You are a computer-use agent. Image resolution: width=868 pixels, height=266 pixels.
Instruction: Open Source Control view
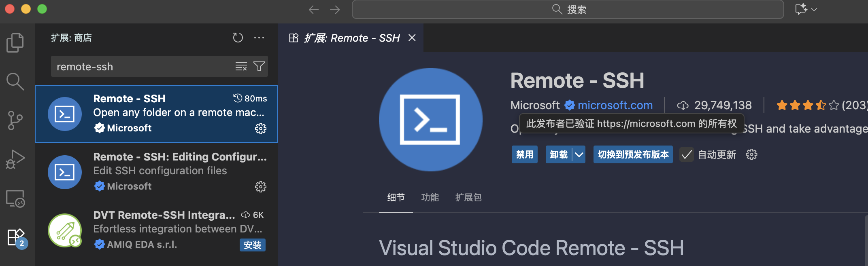tap(15, 120)
